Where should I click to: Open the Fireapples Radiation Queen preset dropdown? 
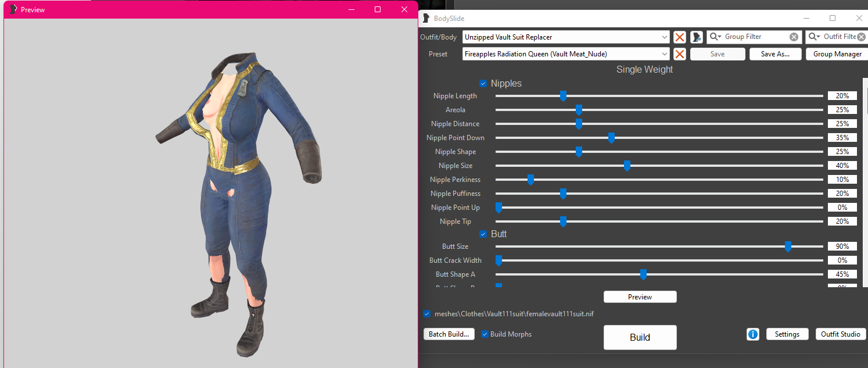(x=665, y=53)
